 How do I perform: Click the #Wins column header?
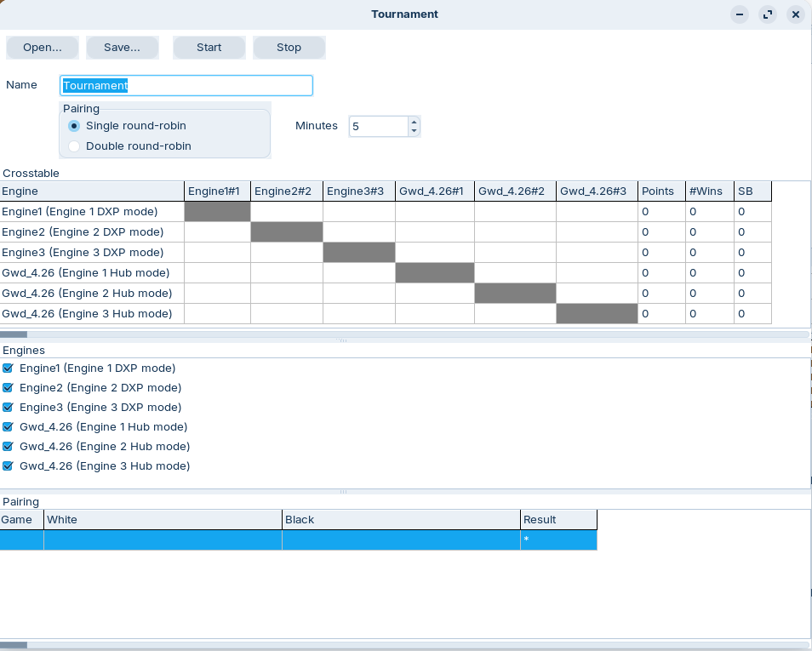click(x=710, y=191)
